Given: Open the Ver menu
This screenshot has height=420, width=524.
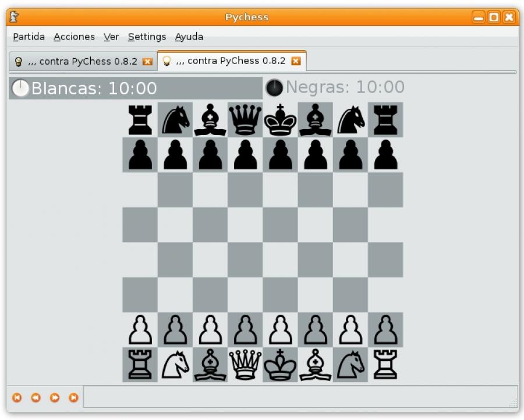Looking at the screenshot, I should pyautogui.click(x=111, y=37).
